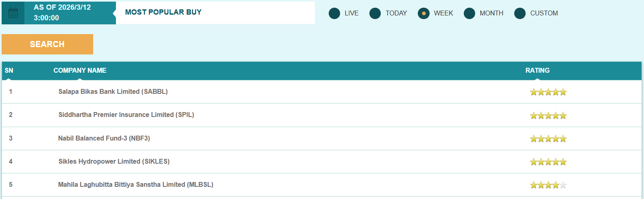This screenshot has height=199, width=644.
Task: Select the CUSTOM date range option
Action: [x=520, y=13]
